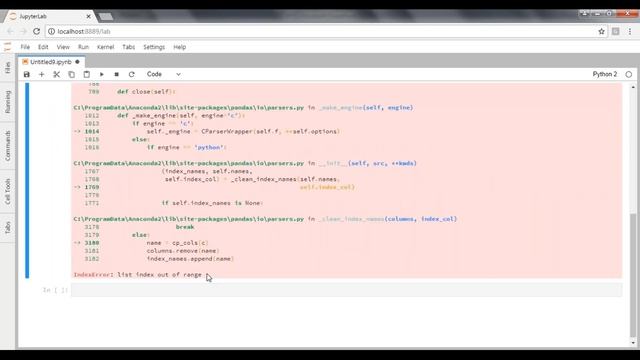The width and height of the screenshot is (640, 360).
Task: Bookmark this page with the star icon
Action: pos(601,31)
